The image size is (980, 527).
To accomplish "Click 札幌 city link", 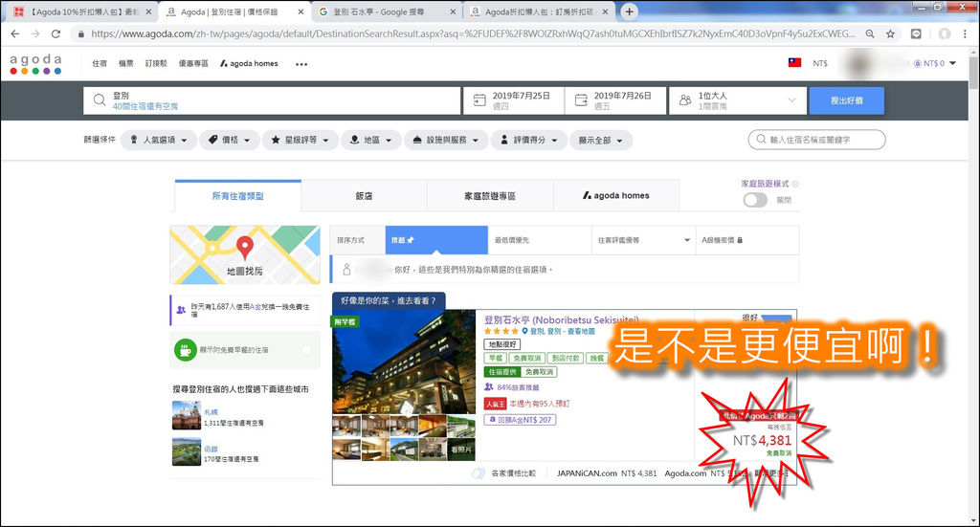I will point(211,412).
